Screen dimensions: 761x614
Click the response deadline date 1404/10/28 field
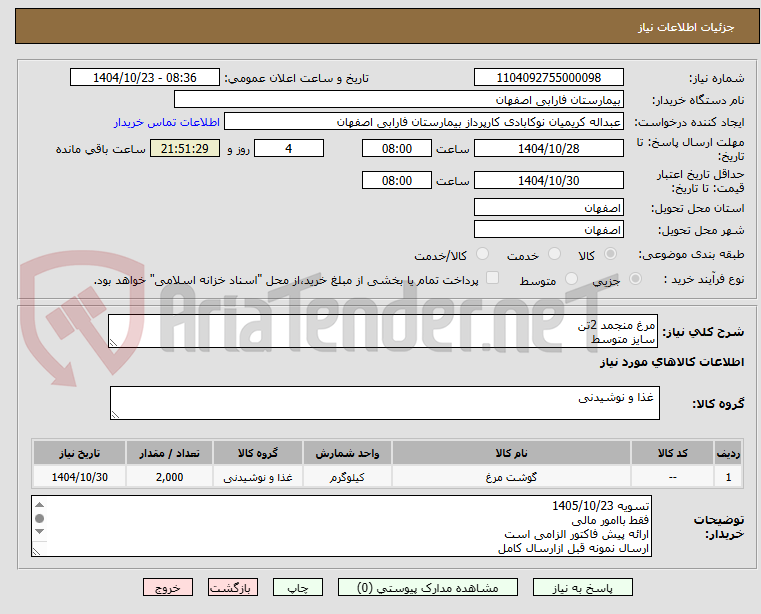tap(548, 149)
